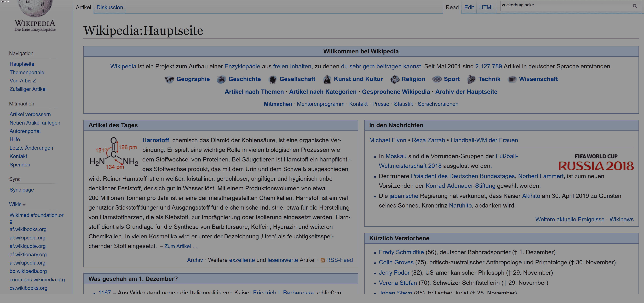Open the Hilfe sidebar link
Screen dimensions: 644x303
[15, 140]
